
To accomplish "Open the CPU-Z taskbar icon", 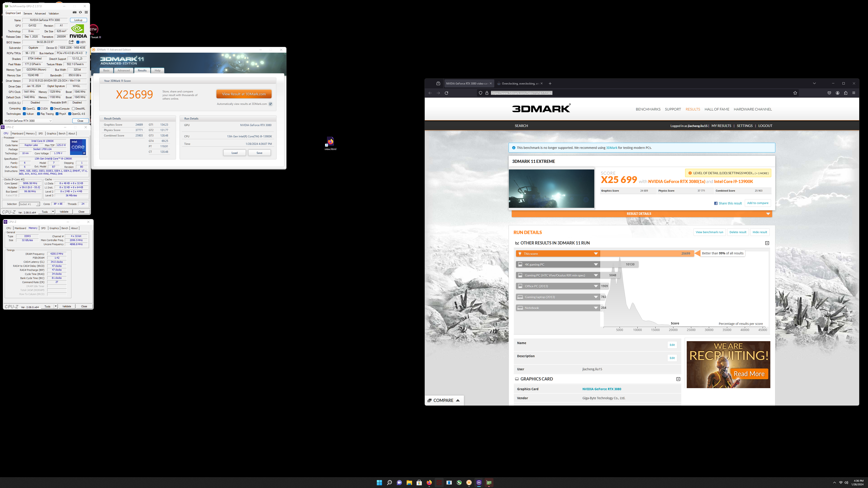I will click(479, 483).
